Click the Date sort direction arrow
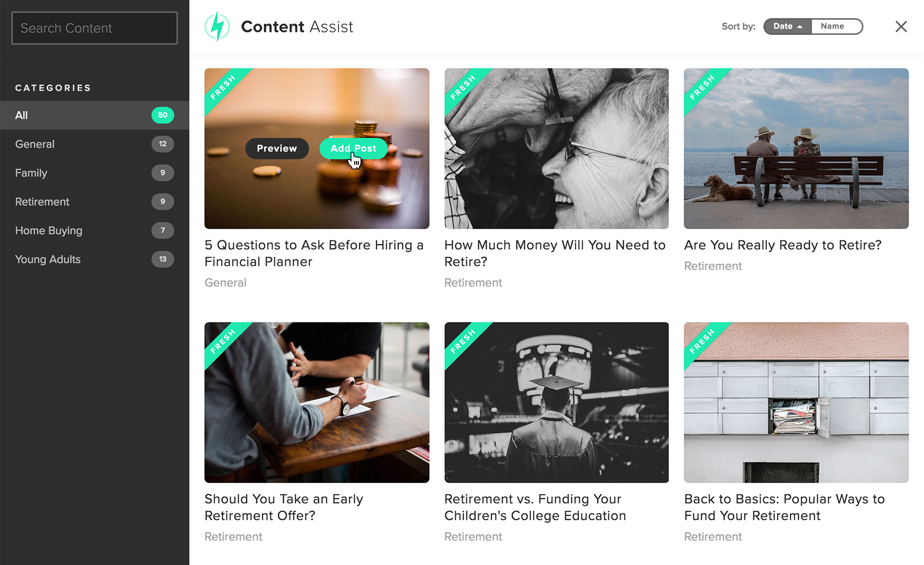The image size is (924, 565). pyautogui.click(x=800, y=27)
